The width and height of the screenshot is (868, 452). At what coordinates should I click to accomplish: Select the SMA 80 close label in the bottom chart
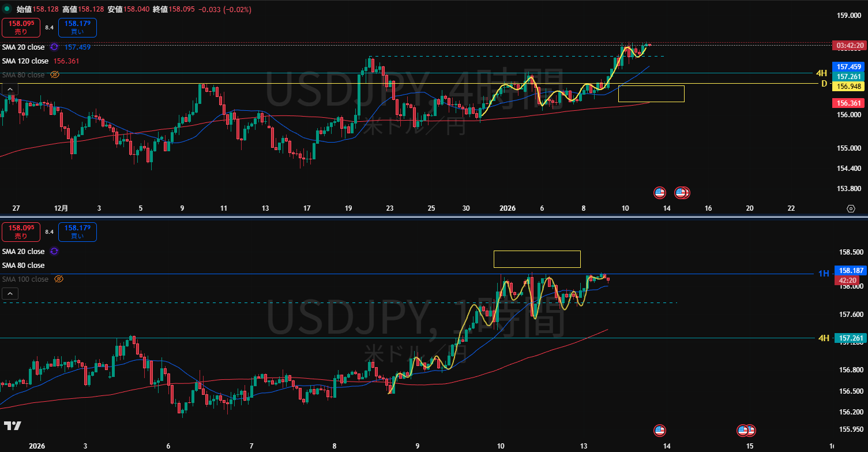23,266
